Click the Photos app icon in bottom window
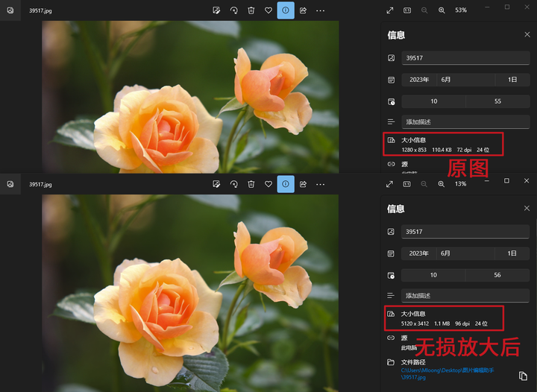Viewport: 537px width, 392px height. coord(10,184)
